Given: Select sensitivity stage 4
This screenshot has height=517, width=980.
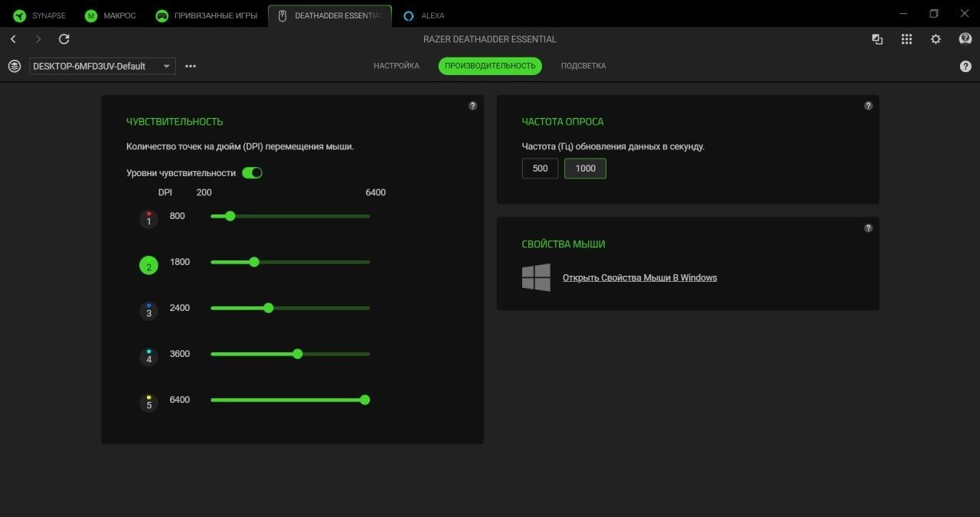Looking at the screenshot, I should point(149,358).
